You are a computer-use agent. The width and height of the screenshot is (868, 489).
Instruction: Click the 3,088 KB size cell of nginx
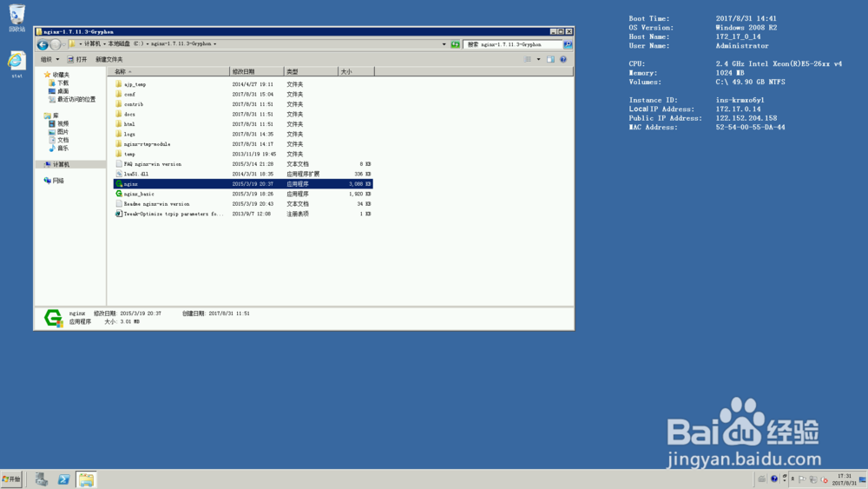point(360,184)
